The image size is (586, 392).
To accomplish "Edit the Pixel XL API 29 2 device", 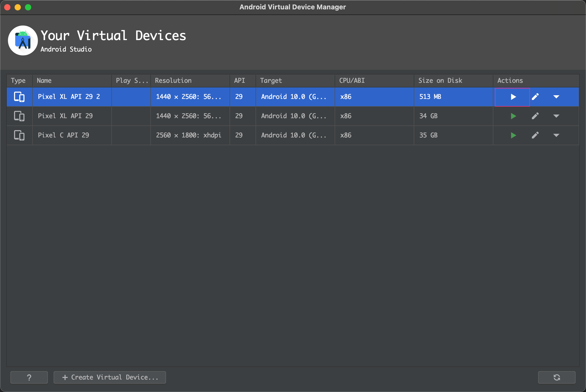I will click(x=535, y=97).
